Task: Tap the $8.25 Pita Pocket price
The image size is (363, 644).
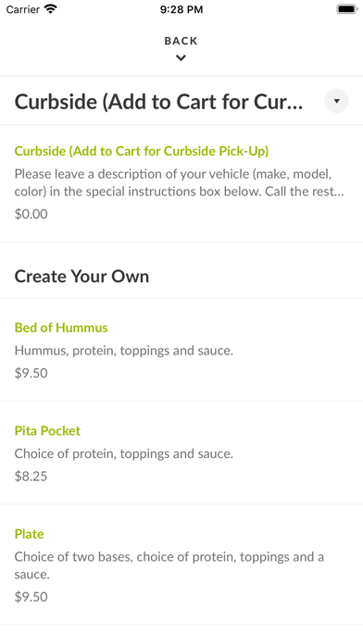Action: click(x=31, y=476)
